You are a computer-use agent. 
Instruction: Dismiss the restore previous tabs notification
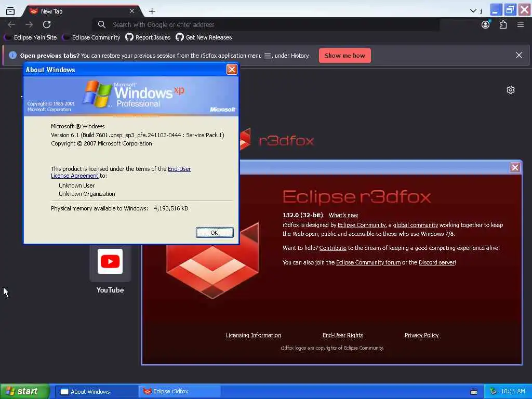click(519, 55)
